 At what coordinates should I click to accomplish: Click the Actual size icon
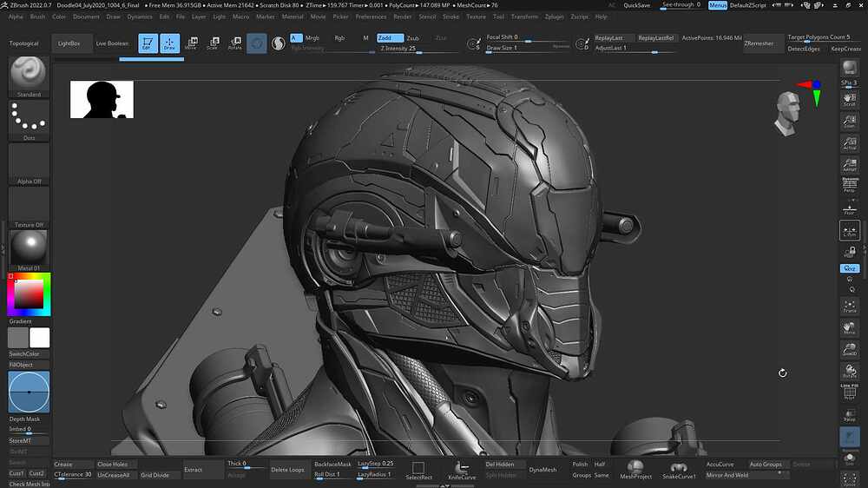point(849,143)
